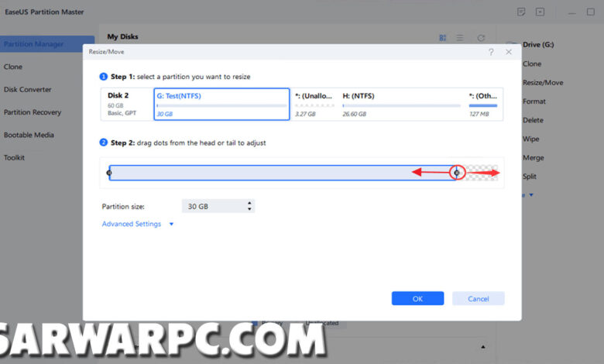604x364 pixels.
Task: Open Disk Converter in the sidebar
Action: [x=27, y=89]
